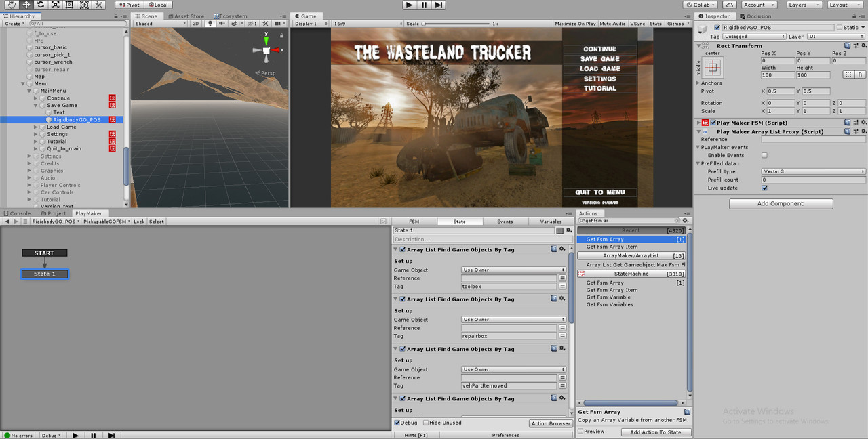Image resolution: width=868 pixels, height=439 pixels.
Task: Open the Display 1 dropdown in Game view
Action: point(311,24)
